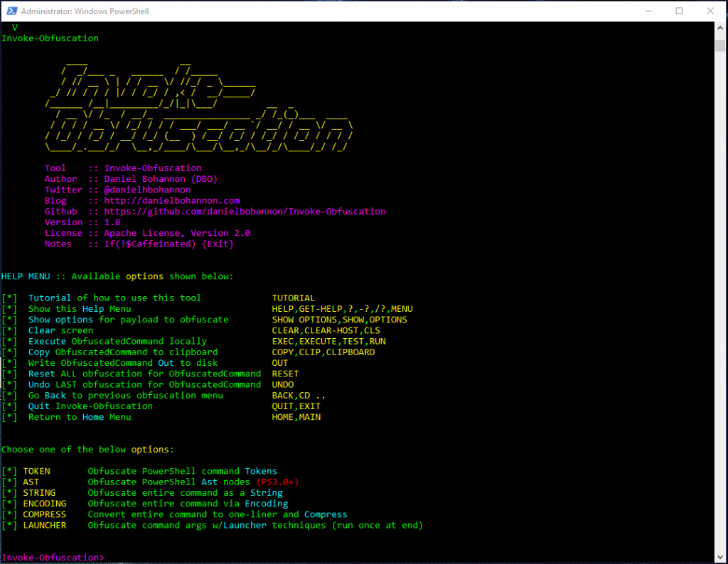Pick the LAUNCHER techniques option

pyautogui.click(x=45, y=525)
